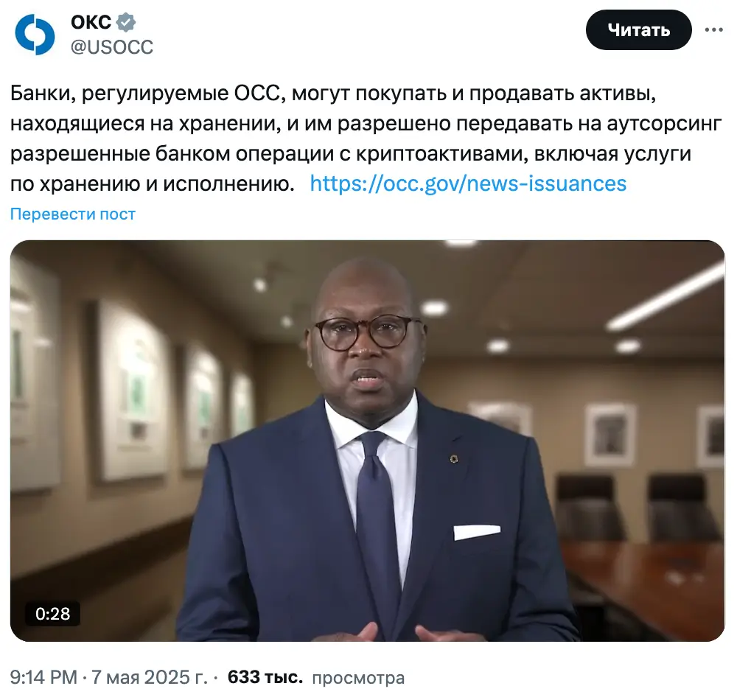The image size is (737, 700).
Task: Open the occ.gov/news-issuances link
Action: point(468,183)
